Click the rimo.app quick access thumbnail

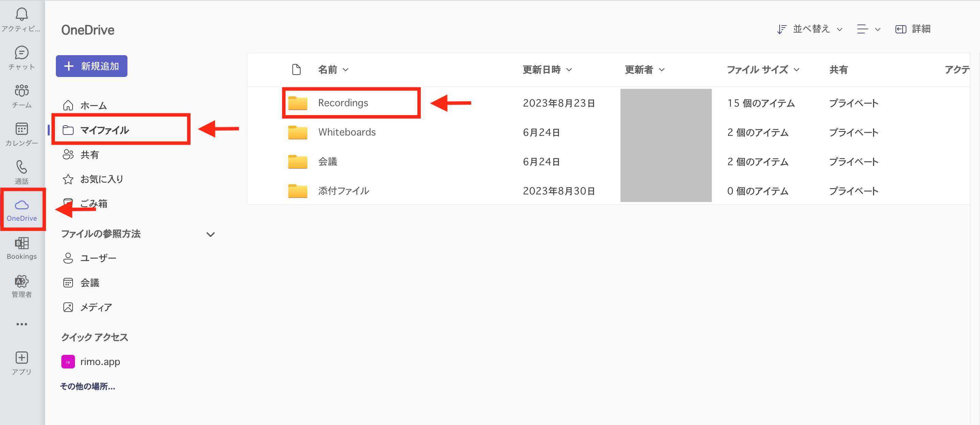click(68, 362)
